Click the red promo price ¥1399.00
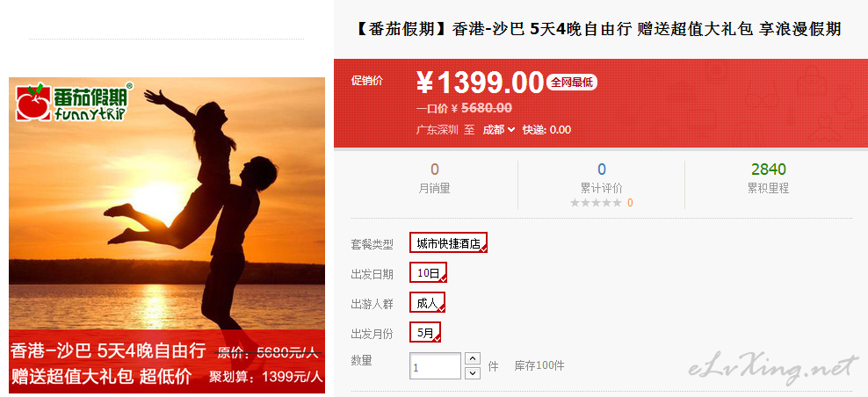The width and height of the screenshot is (868, 397). 481,83
